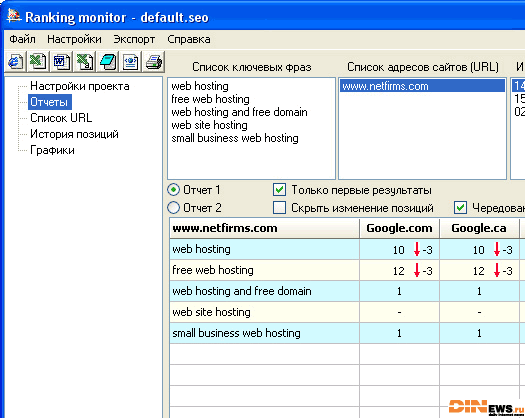This screenshot has height=418, width=525.
Task: Print the report using the printer icon
Action: [x=154, y=62]
